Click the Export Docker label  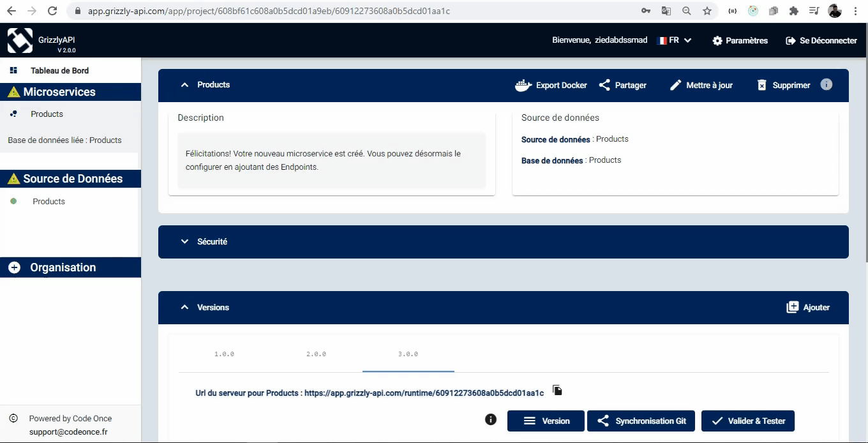click(561, 85)
